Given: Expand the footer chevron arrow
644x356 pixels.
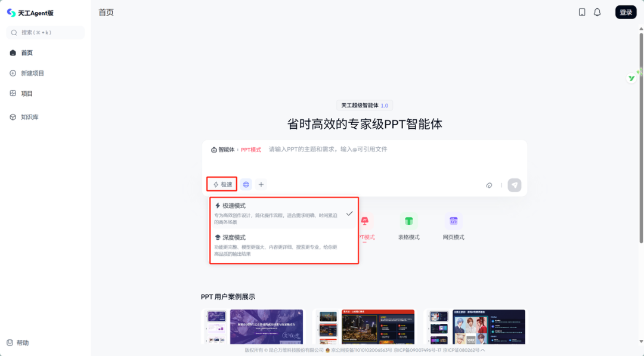Looking at the screenshot, I should click(482, 350).
